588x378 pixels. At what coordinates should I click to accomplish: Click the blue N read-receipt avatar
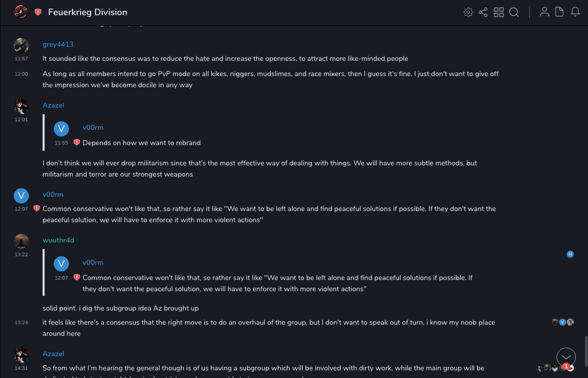click(570, 254)
